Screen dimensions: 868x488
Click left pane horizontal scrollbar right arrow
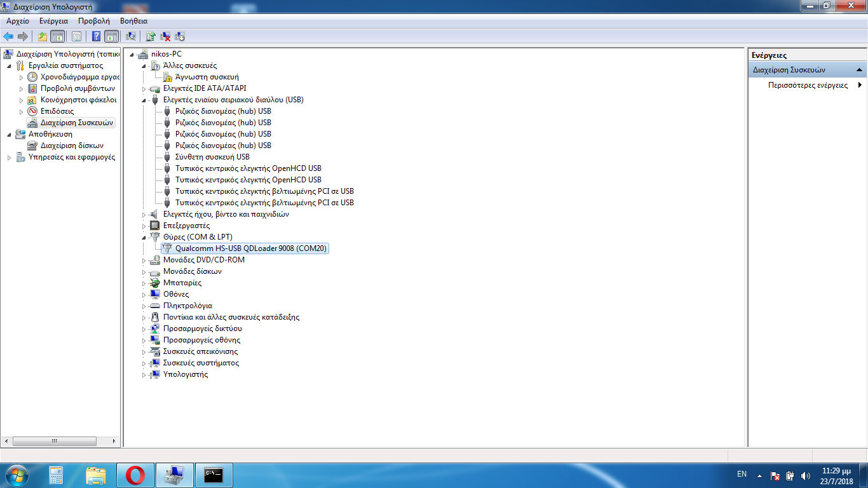point(114,441)
